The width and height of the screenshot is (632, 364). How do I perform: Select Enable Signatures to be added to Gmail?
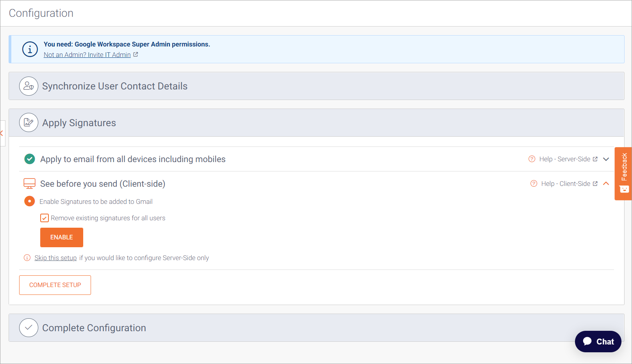30,201
